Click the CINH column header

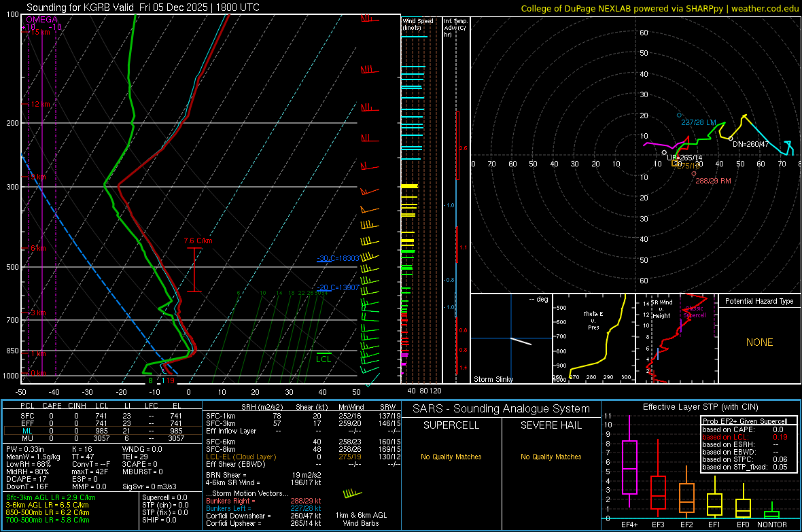coord(77,406)
